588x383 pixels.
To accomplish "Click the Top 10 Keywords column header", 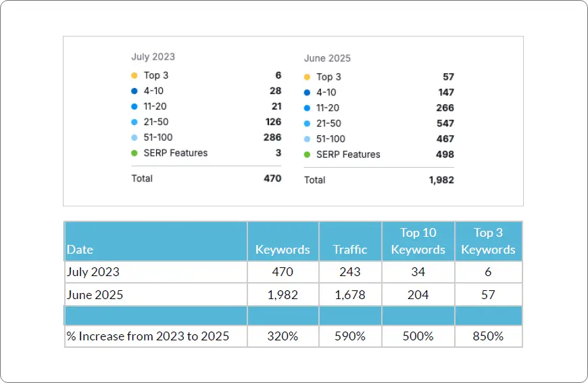I will (x=418, y=241).
